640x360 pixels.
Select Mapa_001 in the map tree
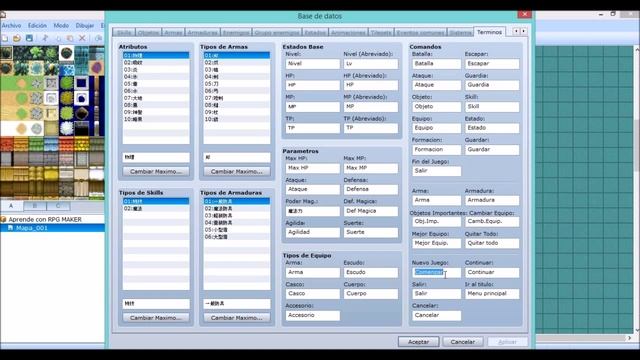point(31,228)
